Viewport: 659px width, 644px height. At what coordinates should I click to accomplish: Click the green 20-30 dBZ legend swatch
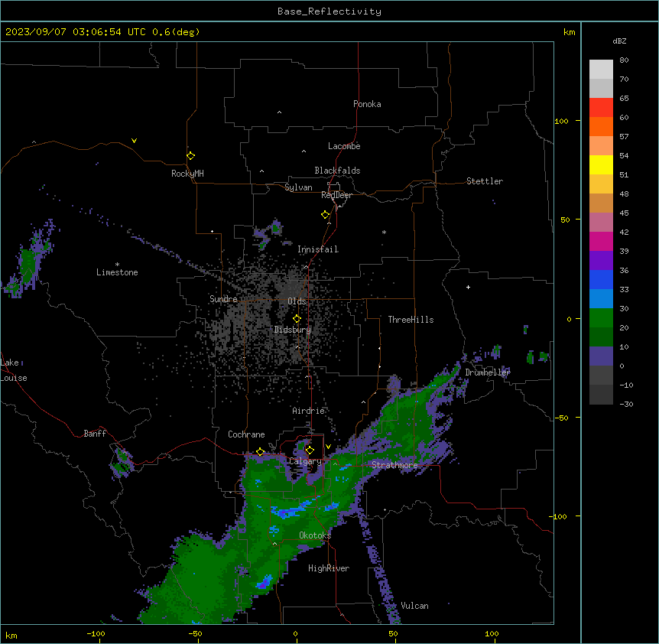pyautogui.click(x=601, y=318)
